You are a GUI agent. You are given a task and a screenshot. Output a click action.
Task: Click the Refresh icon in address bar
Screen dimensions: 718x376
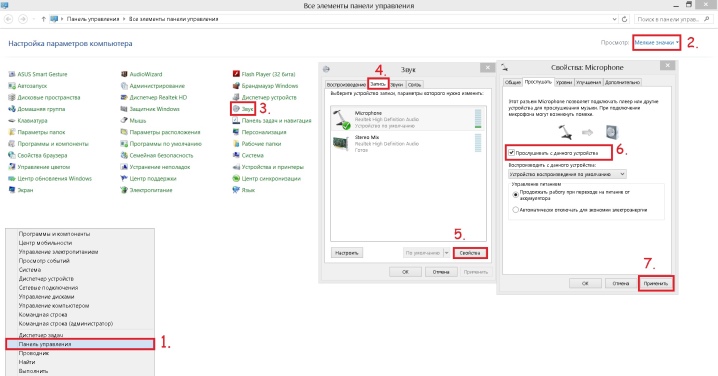[625, 19]
